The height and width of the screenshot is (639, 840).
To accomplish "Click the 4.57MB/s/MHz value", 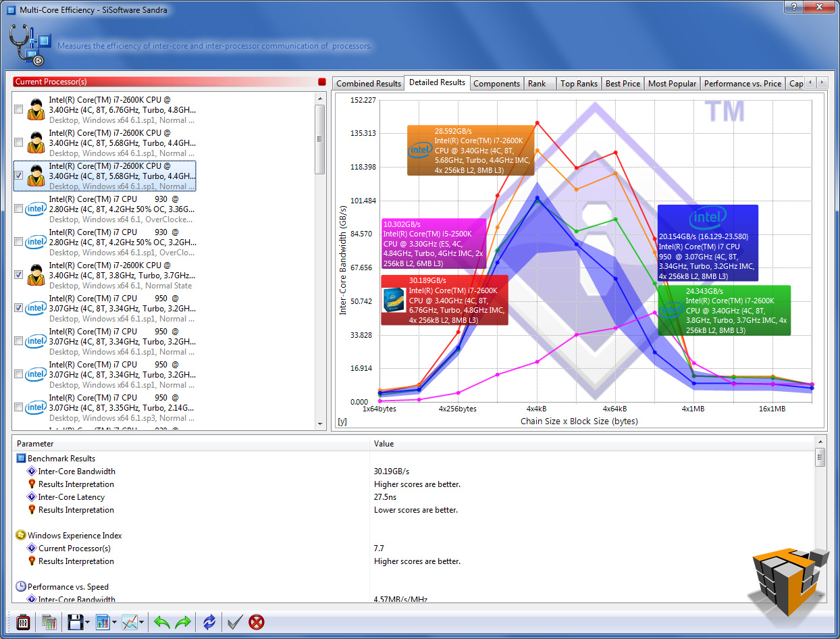I will 400,599.
